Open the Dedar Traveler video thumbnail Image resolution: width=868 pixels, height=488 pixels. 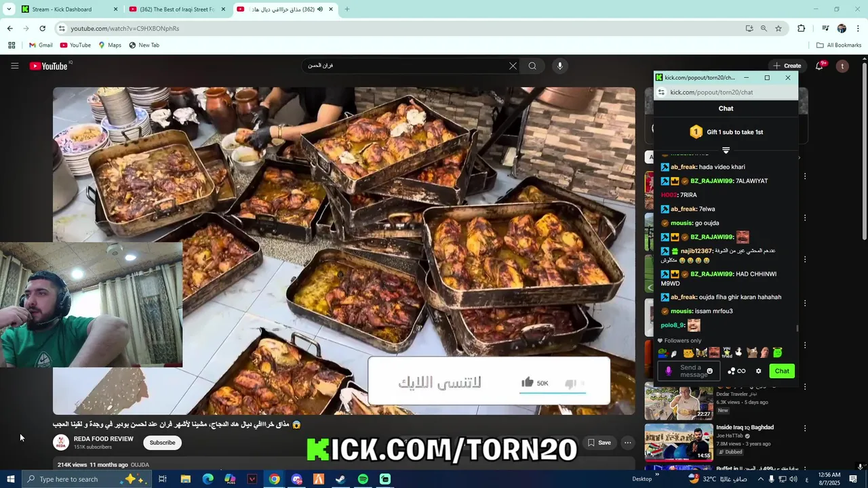678,403
